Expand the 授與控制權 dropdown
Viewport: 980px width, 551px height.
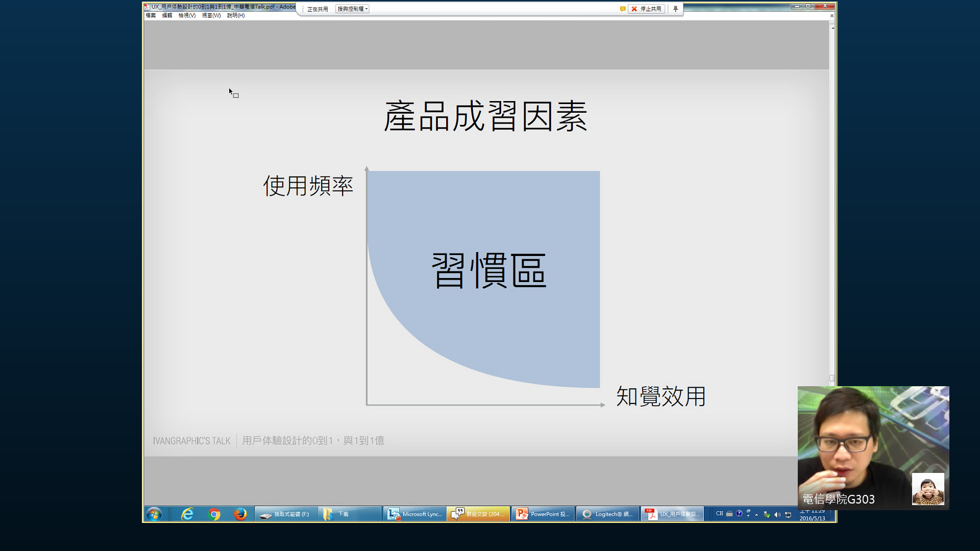pyautogui.click(x=352, y=9)
